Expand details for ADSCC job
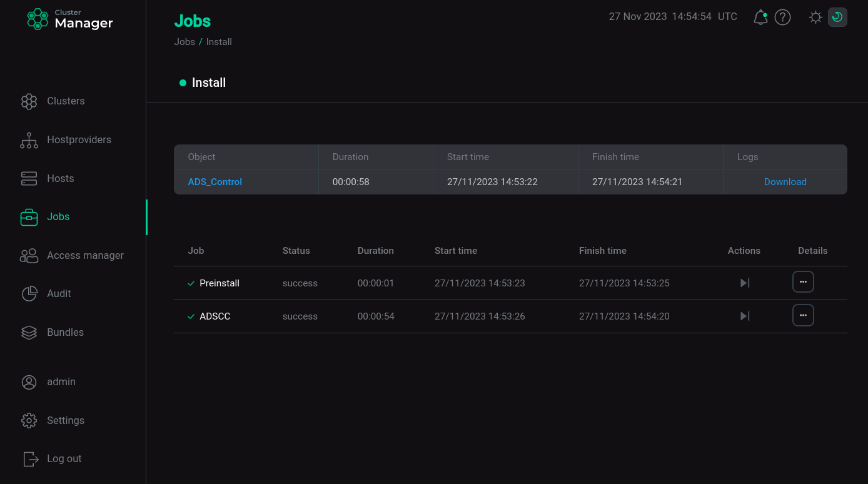 pyautogui.click(x=803, y=316)
